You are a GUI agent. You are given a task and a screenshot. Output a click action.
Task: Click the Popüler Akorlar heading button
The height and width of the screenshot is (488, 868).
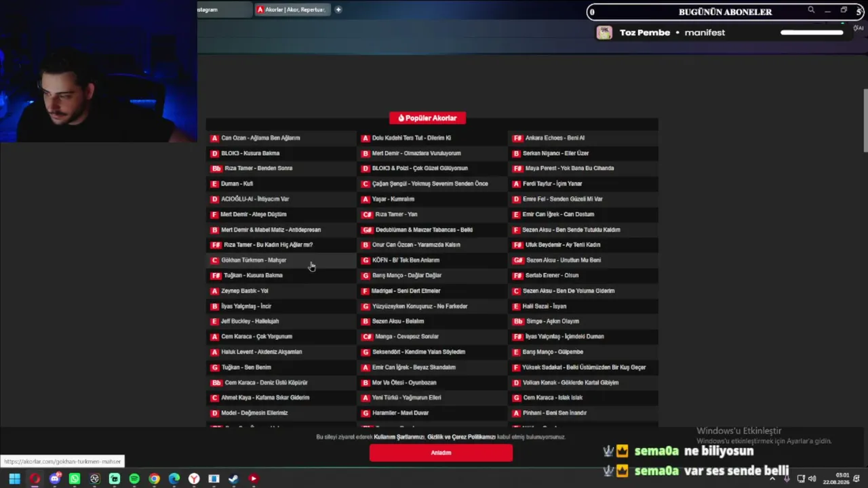click(427, 118)
